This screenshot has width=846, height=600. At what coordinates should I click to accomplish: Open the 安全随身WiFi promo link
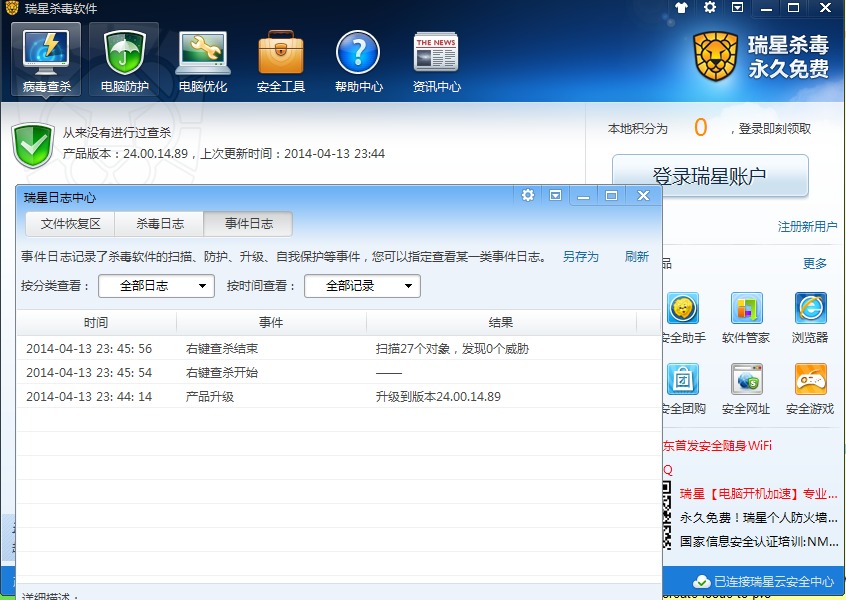[x=717, y=446]
